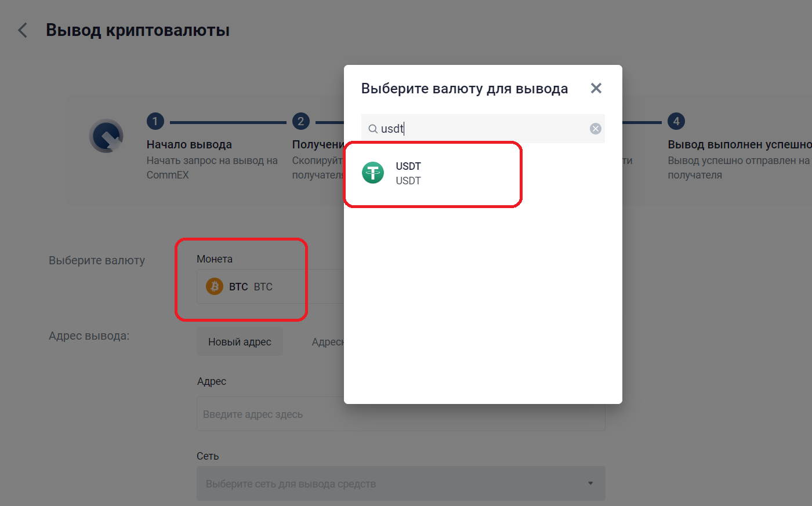Click the orange Bitcoin coin icon
Screen dimensions: 812x506
[x=215, y=286]
